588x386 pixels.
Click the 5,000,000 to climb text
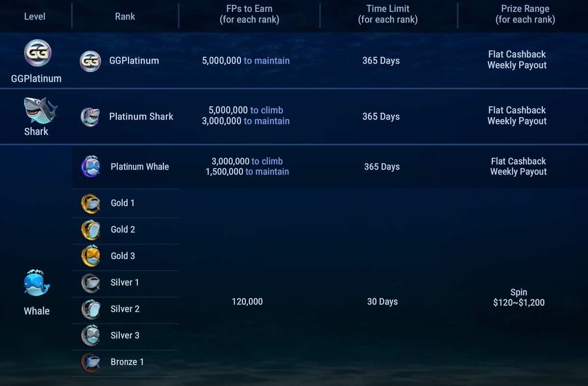[x=245, y=110]
